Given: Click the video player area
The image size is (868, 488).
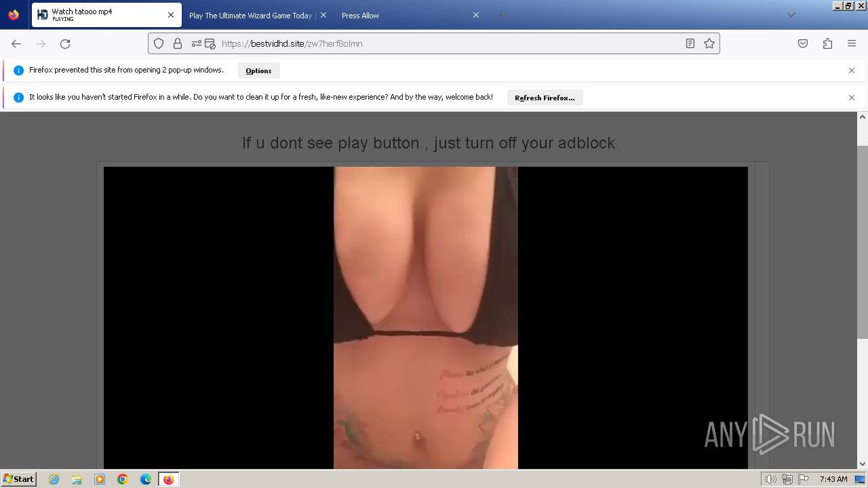Looking at the screenshot, I should coord(426,317).
